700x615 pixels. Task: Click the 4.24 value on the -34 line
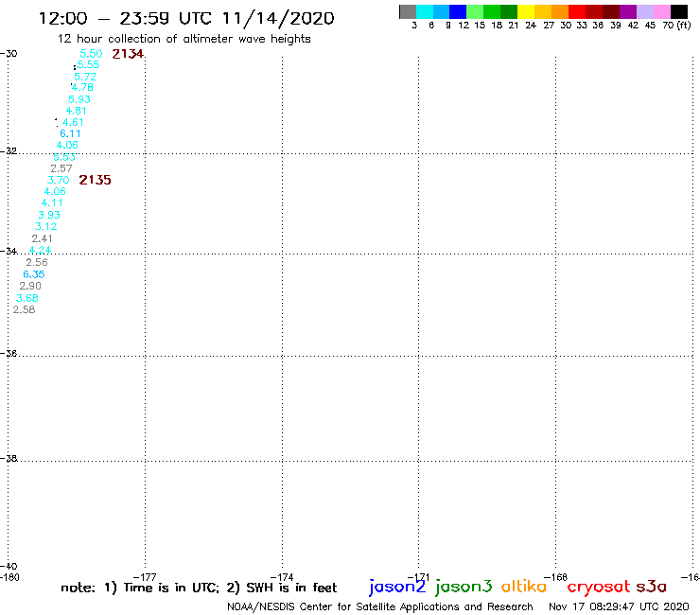(x=40, y=250)
